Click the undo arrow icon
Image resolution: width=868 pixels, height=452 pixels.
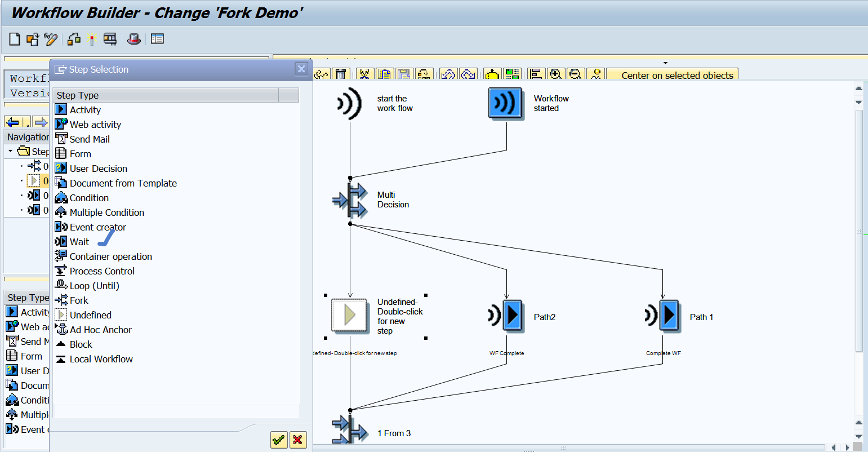coord(448,75)
